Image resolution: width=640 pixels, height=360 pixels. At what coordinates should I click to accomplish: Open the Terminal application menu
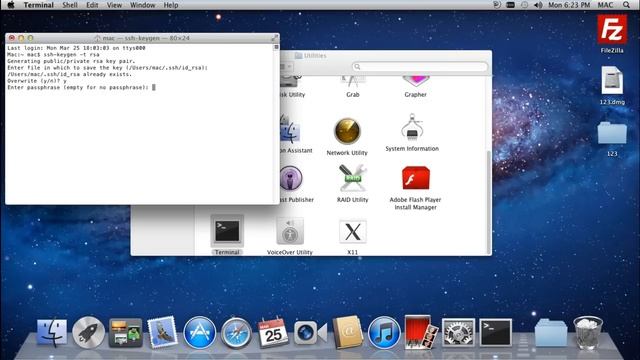pos(38,5)
